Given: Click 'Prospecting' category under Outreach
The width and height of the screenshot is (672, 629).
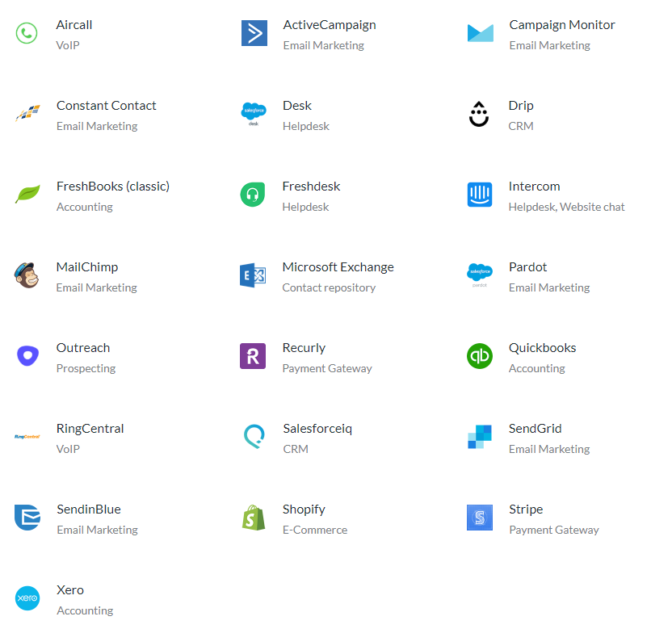Looking at the screenshot, I should tap(86, 368).
